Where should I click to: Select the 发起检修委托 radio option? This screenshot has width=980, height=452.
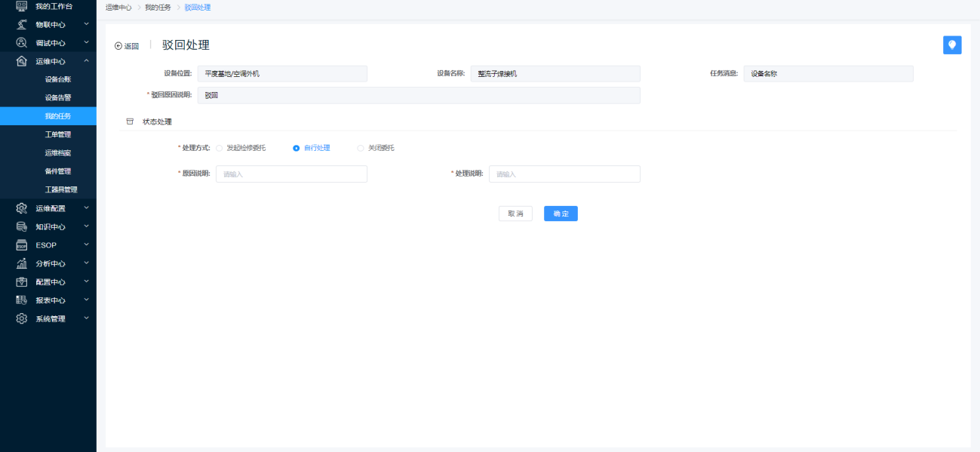click(x=220, y=148)
